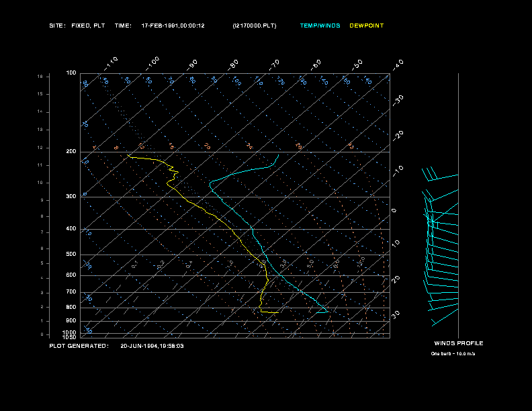Select the 500 pressure level label
Screen dimensions: 532x411
[71, 254]
